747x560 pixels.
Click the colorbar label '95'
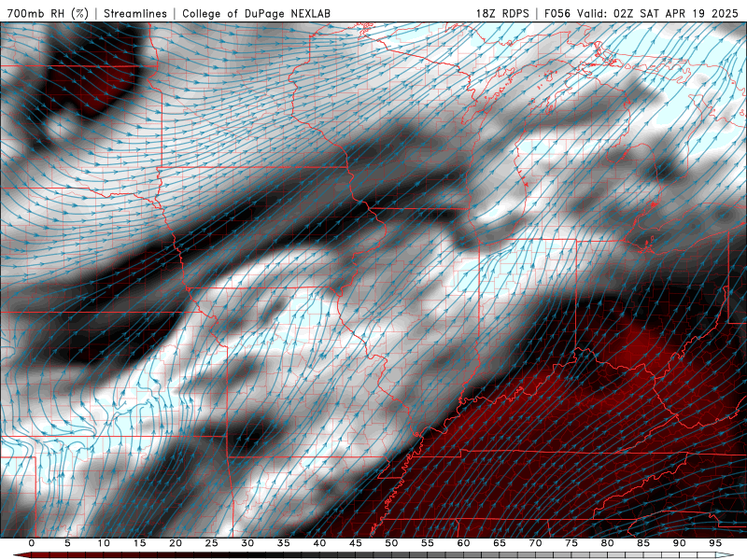tap(715, 543)
